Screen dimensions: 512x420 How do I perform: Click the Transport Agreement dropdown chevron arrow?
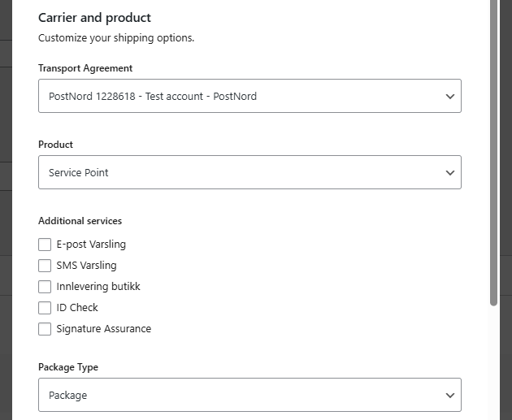point(450,96)
